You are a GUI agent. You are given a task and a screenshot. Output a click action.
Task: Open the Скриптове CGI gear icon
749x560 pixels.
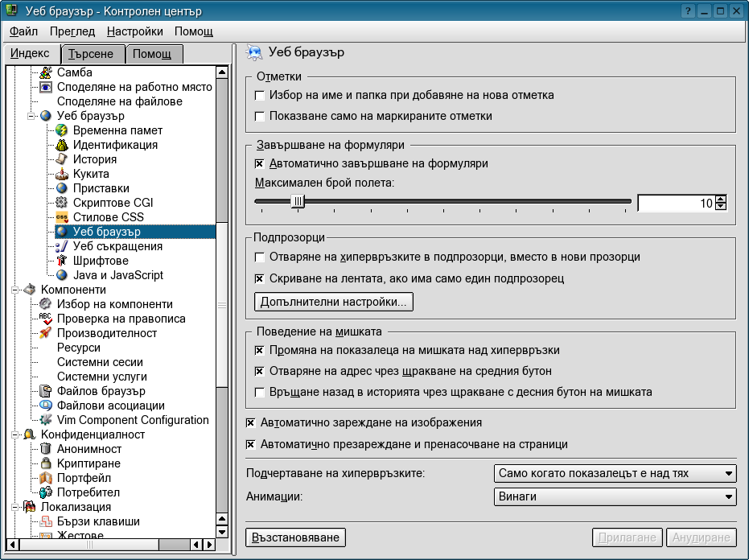[x=62, y=203]
